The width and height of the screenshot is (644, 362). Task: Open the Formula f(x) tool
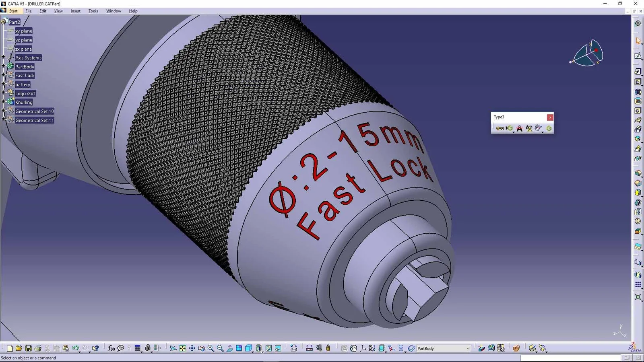(111, 348)
